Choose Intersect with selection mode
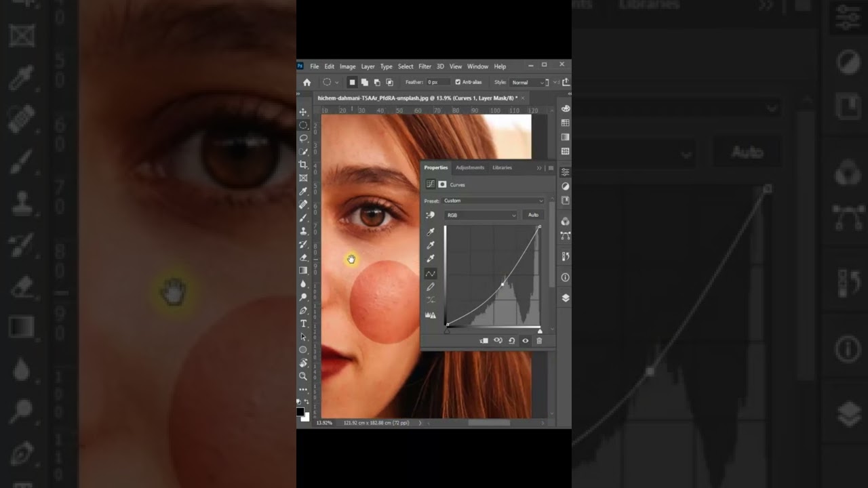Image resolution: width=868 pixels, height=488 pixels. click(x=389, y=82)
